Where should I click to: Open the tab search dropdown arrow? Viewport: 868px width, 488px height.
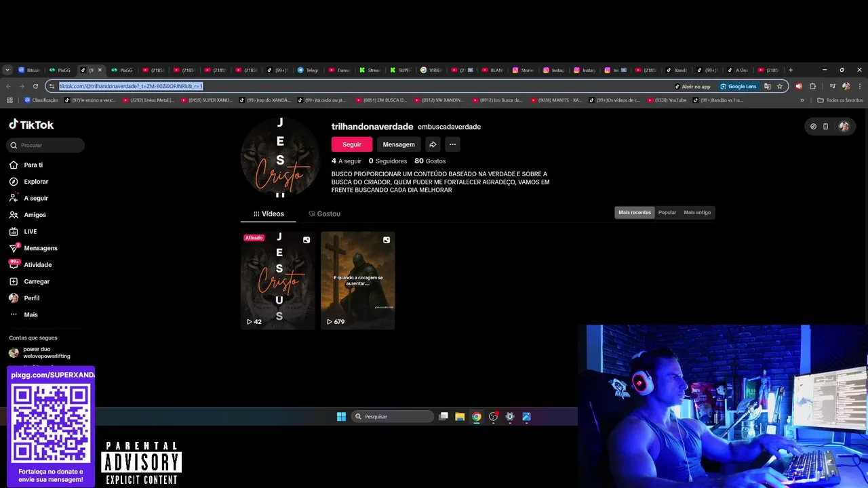(7, 70)
